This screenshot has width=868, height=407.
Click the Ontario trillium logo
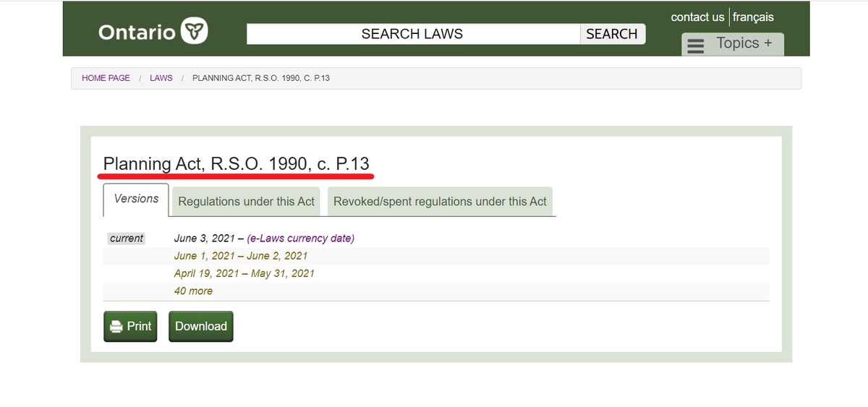click(195, 32)
